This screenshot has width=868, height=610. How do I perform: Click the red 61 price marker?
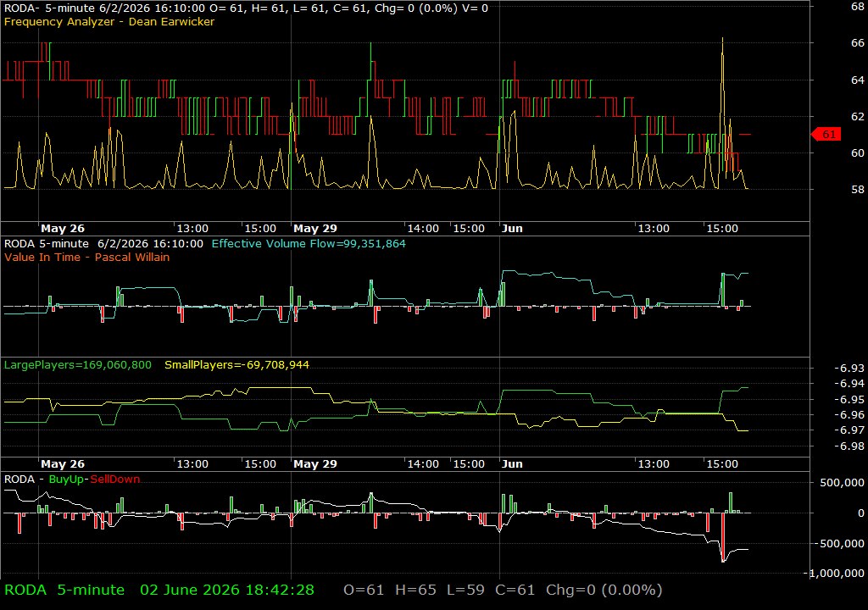826,135
